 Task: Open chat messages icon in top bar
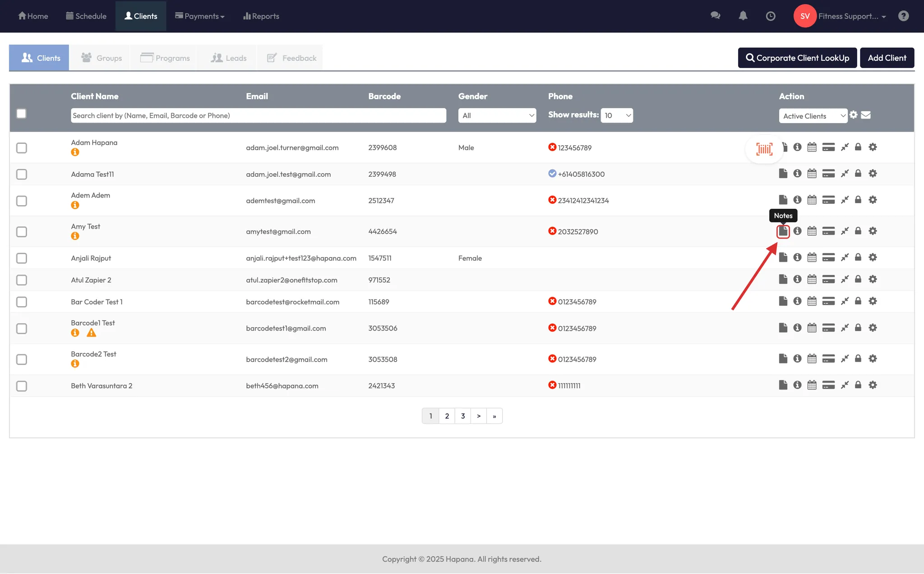(715, 16)
